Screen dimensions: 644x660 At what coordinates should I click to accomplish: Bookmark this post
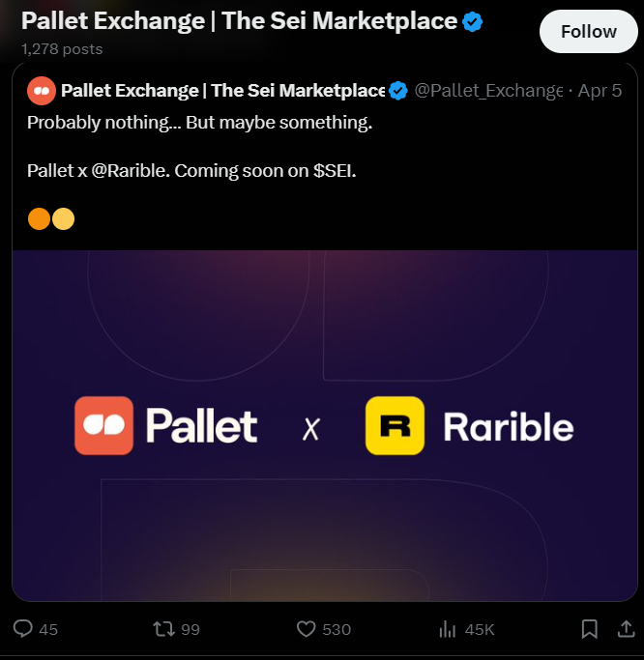[589, 629]
